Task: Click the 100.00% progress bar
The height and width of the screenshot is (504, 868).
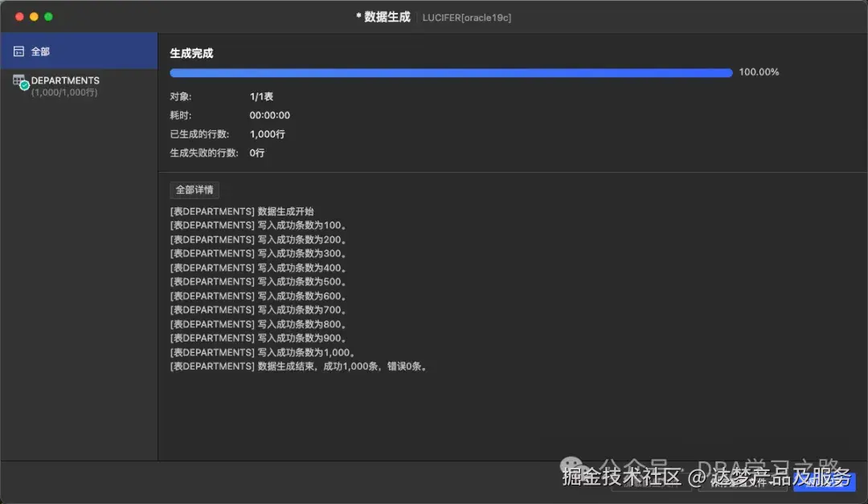Action: point(450,72)
